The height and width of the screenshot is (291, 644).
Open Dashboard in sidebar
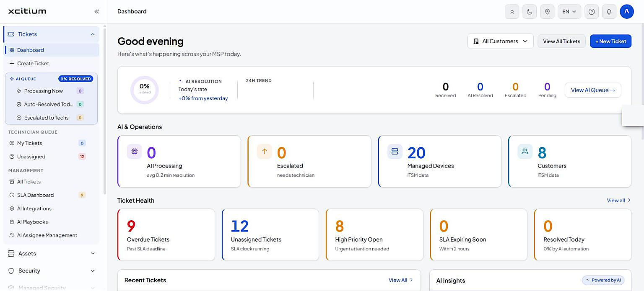52,50
